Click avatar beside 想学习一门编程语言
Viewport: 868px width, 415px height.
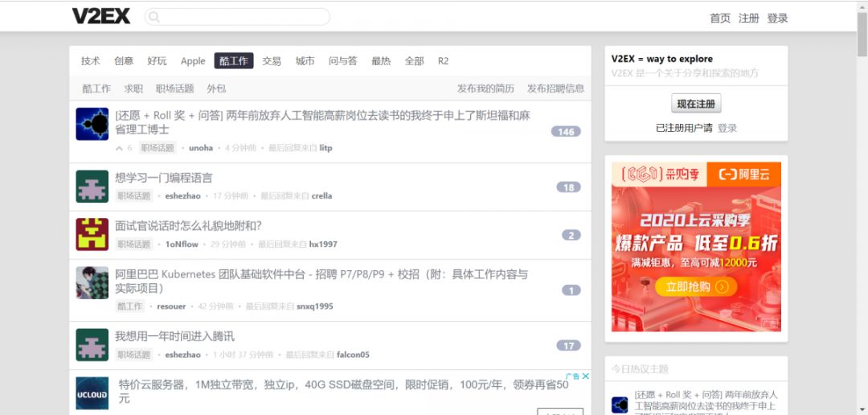pos(92,187)
